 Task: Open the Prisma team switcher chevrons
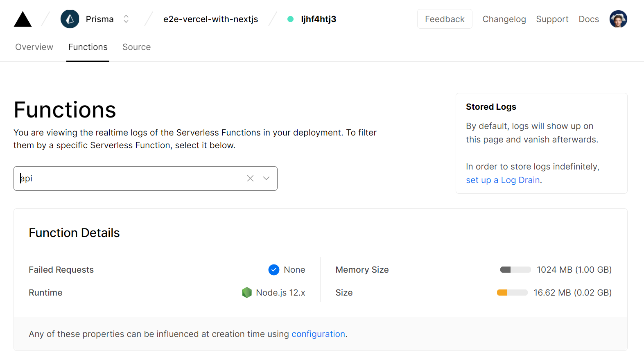[x=126, y=19]
